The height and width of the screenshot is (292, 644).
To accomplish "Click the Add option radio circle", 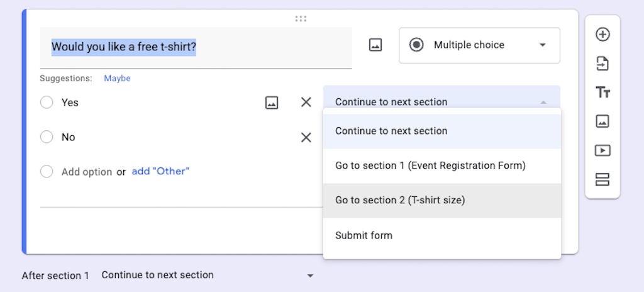I will point(47,172).
